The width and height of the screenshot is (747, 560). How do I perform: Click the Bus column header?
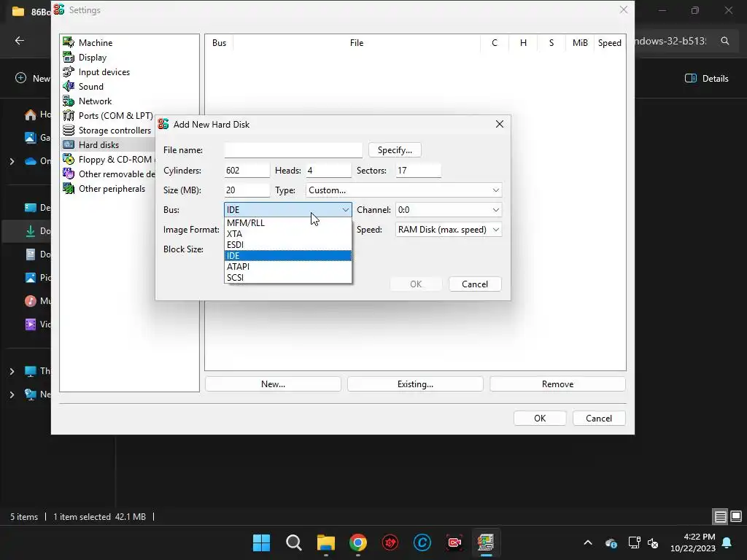[219, 43]
